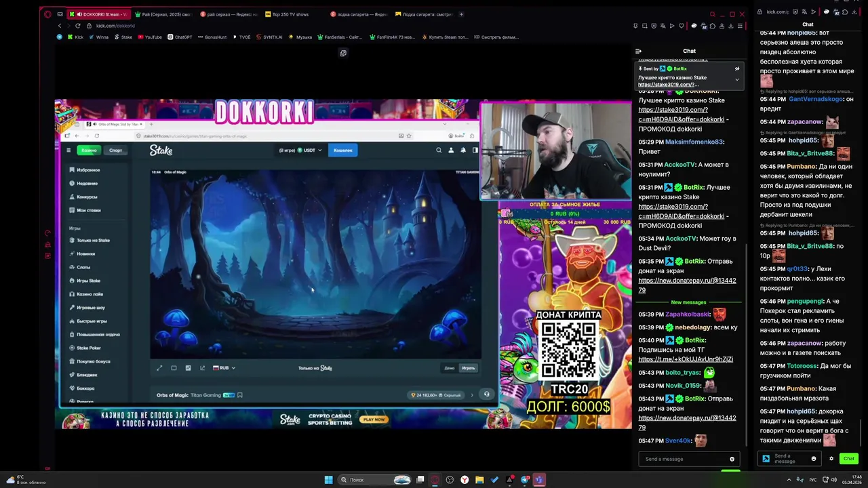The height and width of the screenshot is (488, 868).
Task: Reload the kick.com page
Action: click(77, 26)
